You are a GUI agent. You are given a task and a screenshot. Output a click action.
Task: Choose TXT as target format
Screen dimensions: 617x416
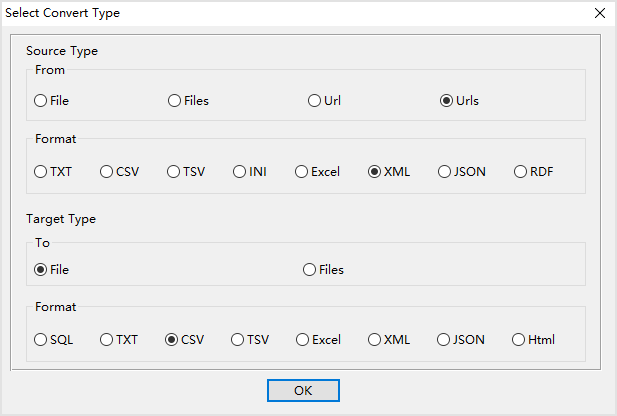pyautogui.click(x=107, y=340)
